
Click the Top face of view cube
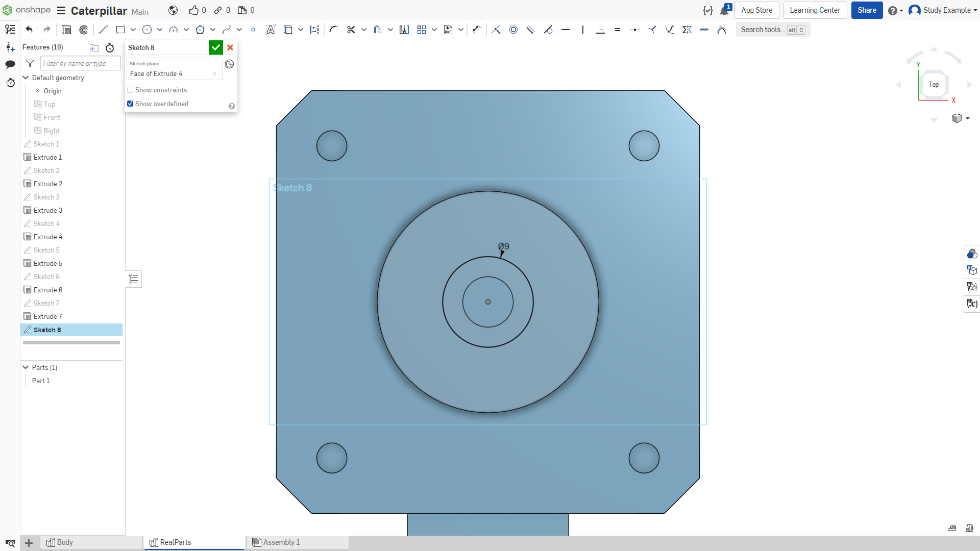coord(934,84)
